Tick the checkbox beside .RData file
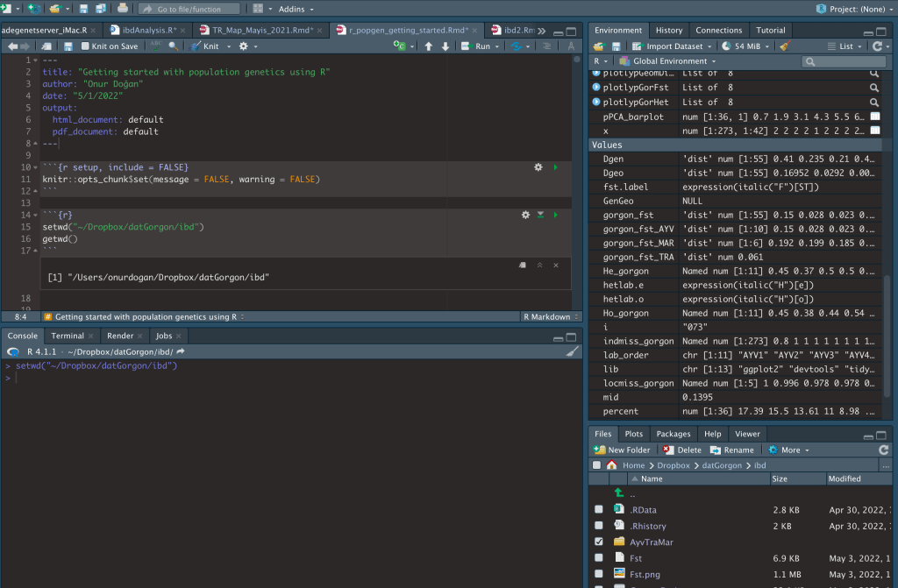This screenshot has width=898, height=588. click(x=598, y=509)
